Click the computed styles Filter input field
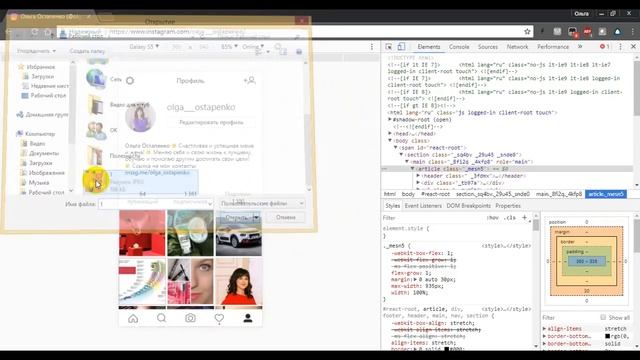 click(x=569, y=318)
